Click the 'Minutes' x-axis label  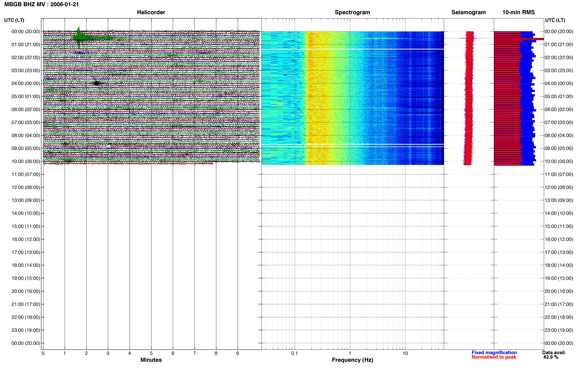coord(151,360)
